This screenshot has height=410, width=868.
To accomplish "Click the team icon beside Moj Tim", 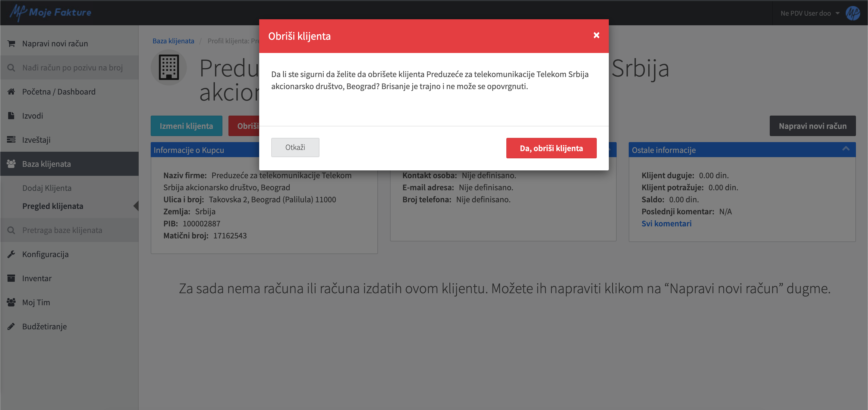I will pyautogui.click(x=11, y=302).
